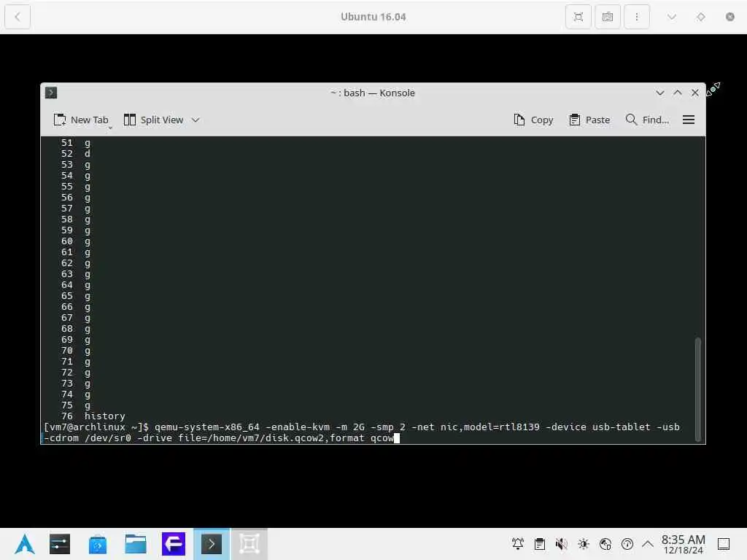Click the show desktop button

[x=724, y=544]
